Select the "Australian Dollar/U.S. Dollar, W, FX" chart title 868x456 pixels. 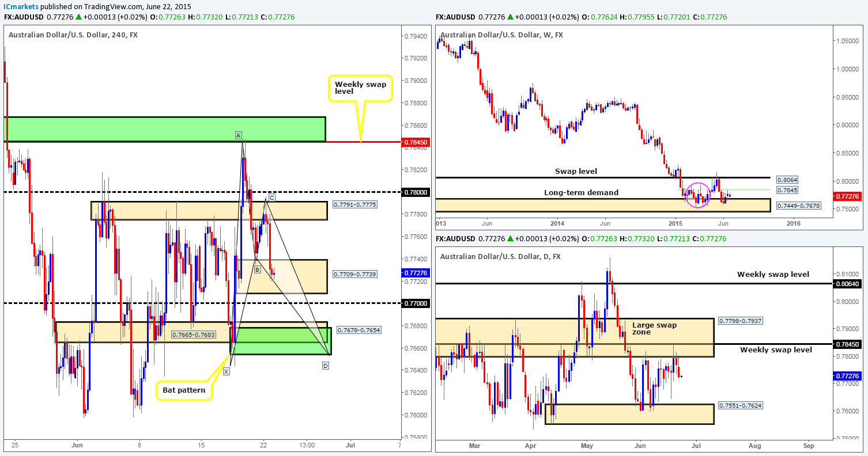click(x=502, y=35)
